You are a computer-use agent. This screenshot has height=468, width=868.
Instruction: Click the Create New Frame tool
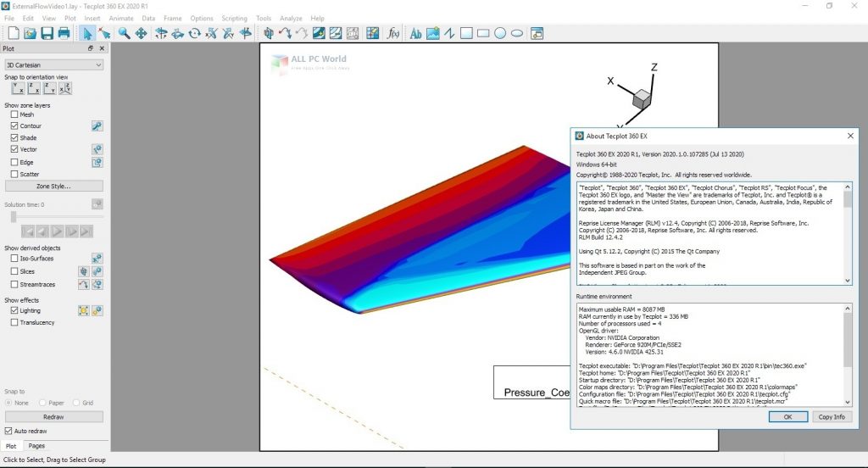[x=537, y=33]
